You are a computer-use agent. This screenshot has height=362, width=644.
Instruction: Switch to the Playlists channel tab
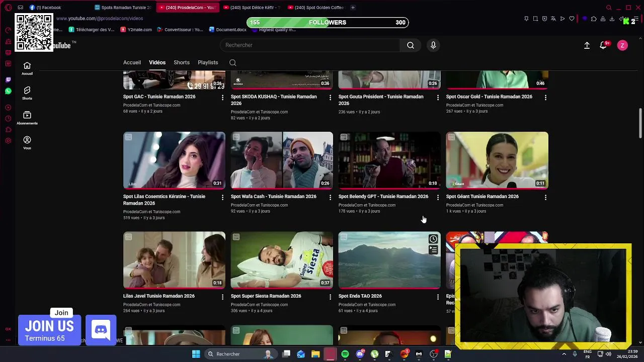click(208, 63)
